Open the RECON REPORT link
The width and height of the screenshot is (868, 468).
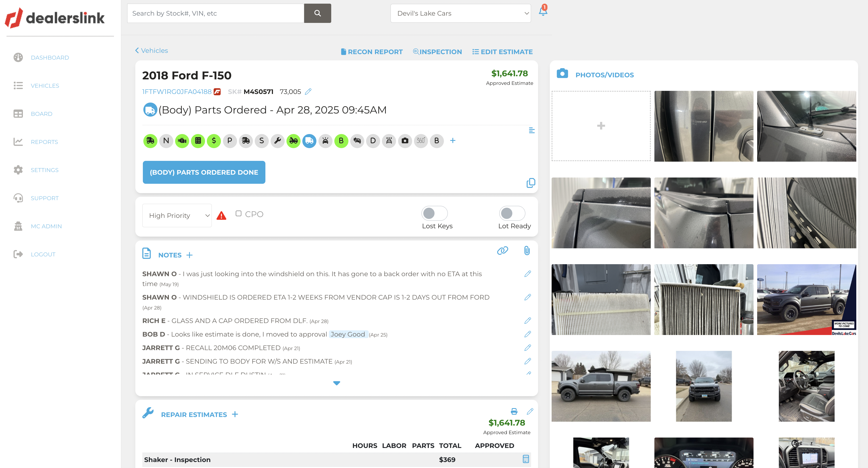click(372, 52)
